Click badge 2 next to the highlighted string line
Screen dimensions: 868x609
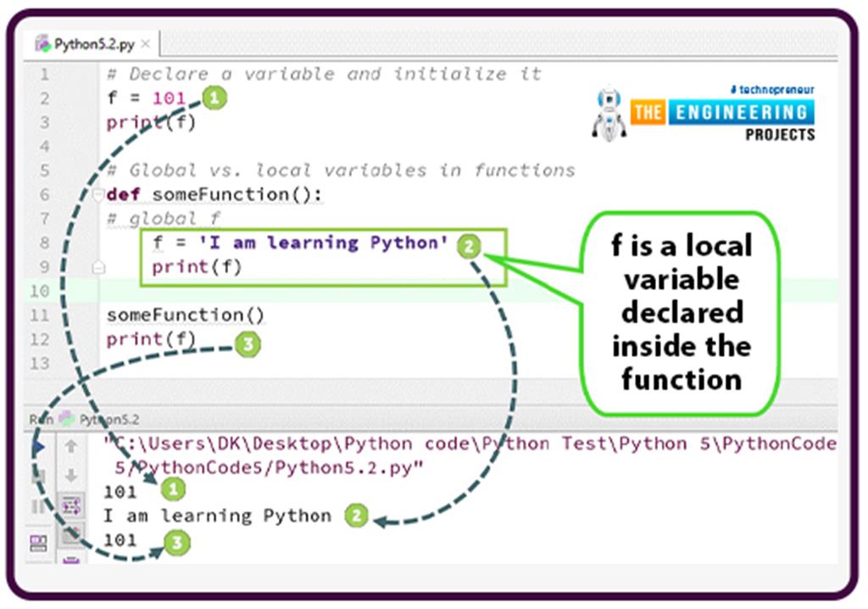tap(469, 244)
